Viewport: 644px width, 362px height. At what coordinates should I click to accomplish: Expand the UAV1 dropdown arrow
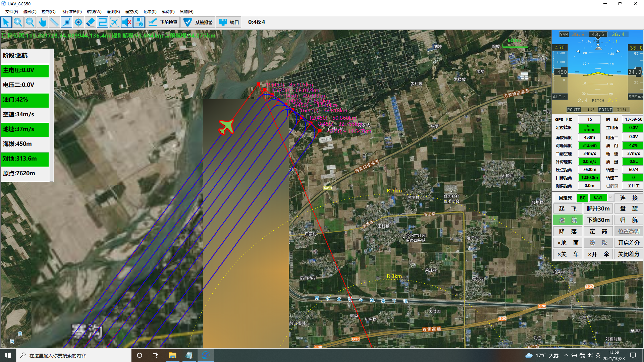tap(610, 198)
